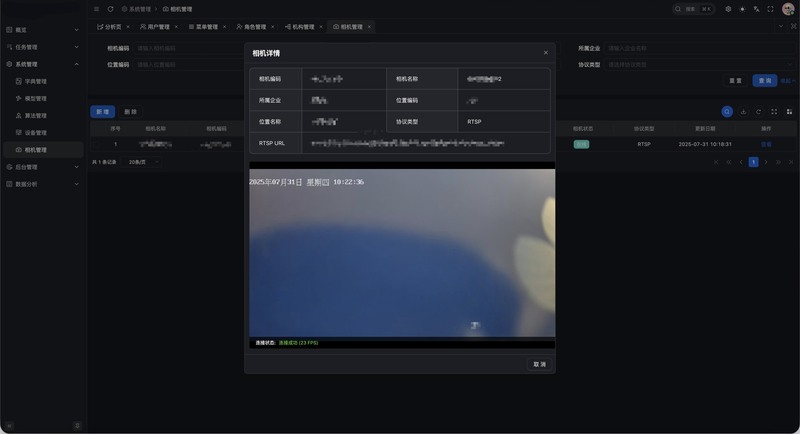Screen dimensions: 800x434
Task: Collapse the 系统管理 sidebar menu
Action: [43, 64]
